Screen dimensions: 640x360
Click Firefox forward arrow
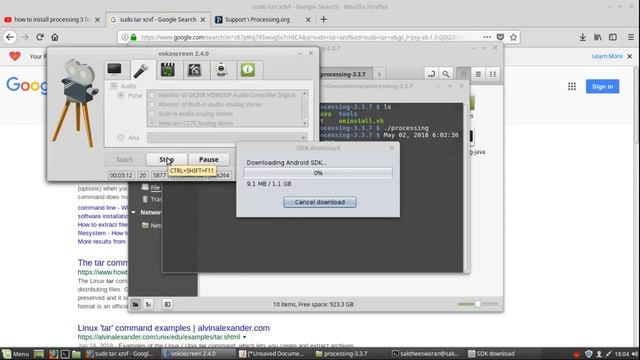25,37
